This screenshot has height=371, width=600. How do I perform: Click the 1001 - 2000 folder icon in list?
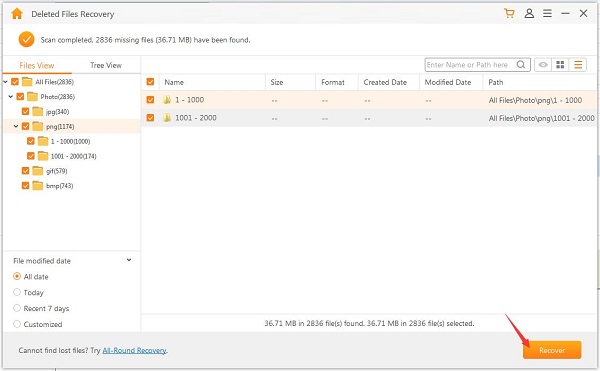167,118
